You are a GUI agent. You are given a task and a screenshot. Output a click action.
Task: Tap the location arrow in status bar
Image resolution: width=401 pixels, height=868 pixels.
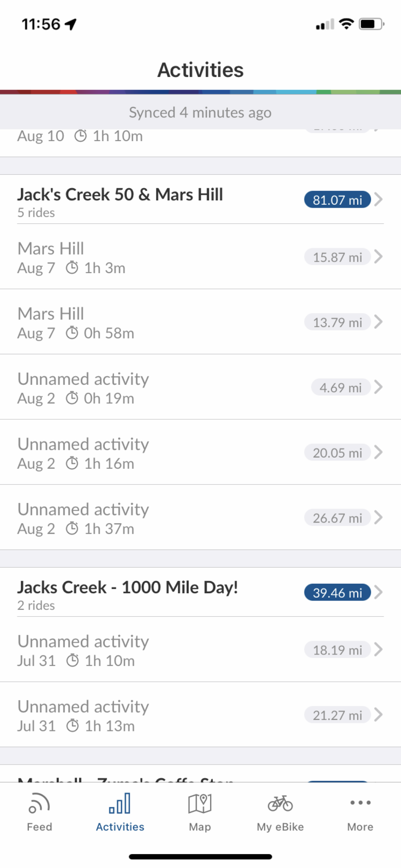click(x=71, y=24)
